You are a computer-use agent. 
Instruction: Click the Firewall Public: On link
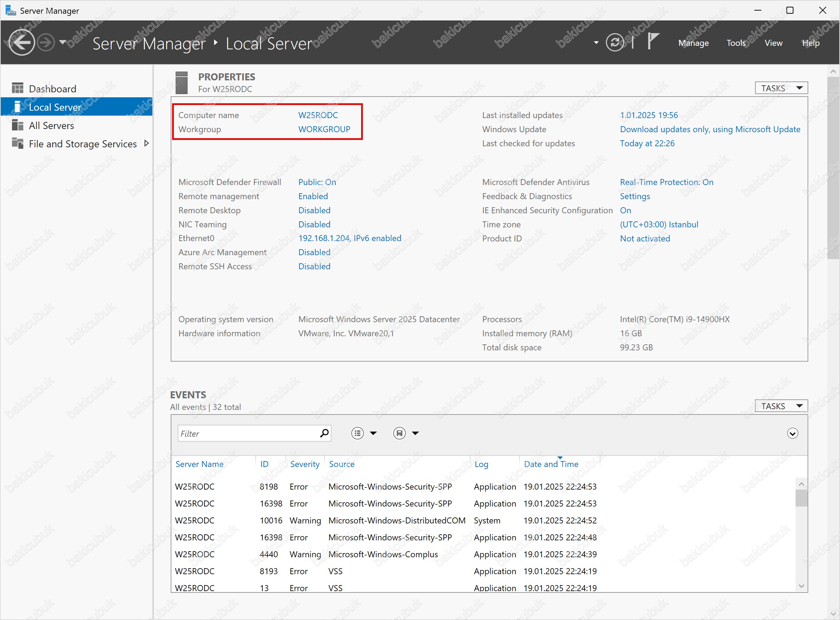[317, 182]
